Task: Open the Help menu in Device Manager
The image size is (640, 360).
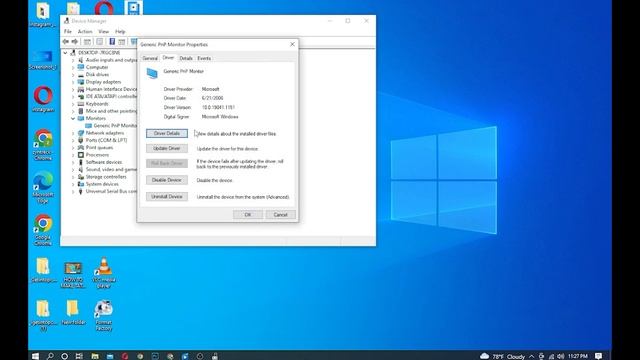Action: click(120, 31)
